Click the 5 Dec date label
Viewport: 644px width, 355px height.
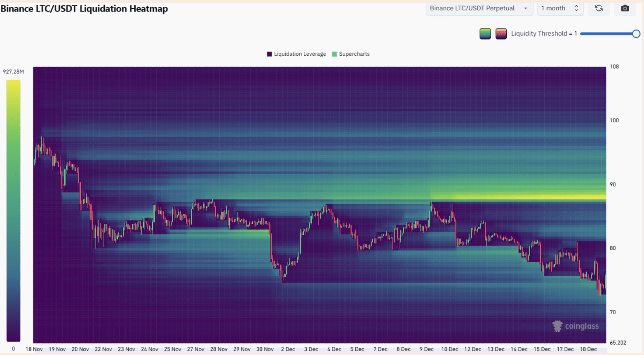click(357, 349)
